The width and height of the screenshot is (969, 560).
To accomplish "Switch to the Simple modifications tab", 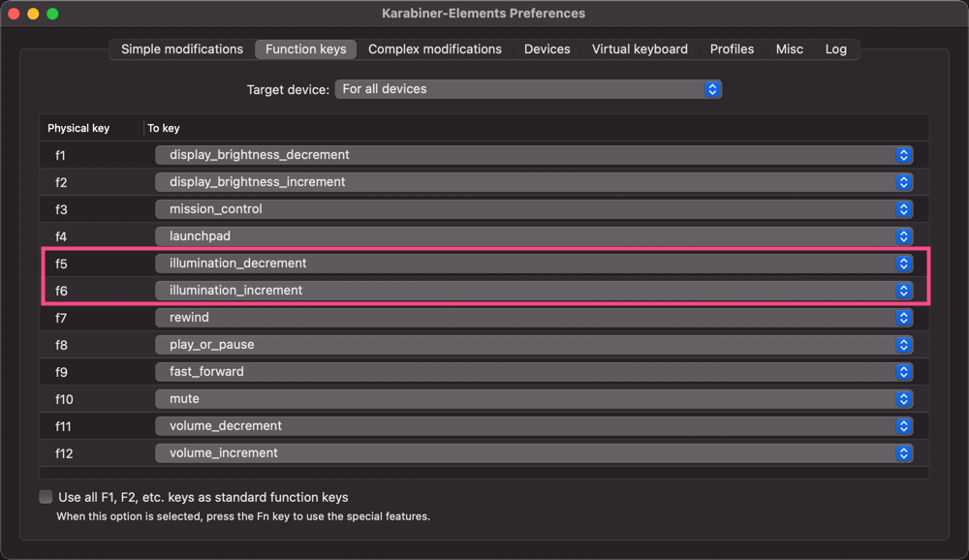I will click(x=182, y=49).
